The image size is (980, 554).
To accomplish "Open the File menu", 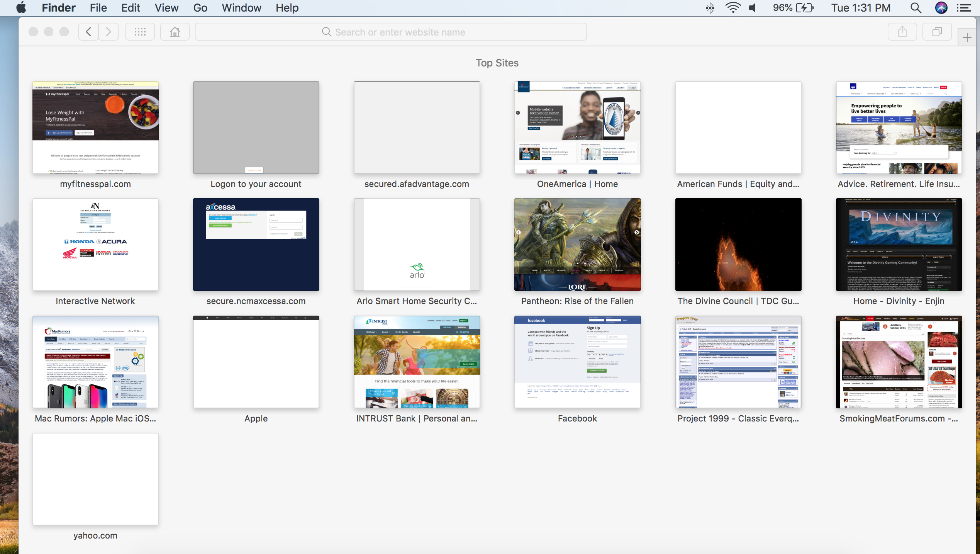I will (x=98, y=8).
